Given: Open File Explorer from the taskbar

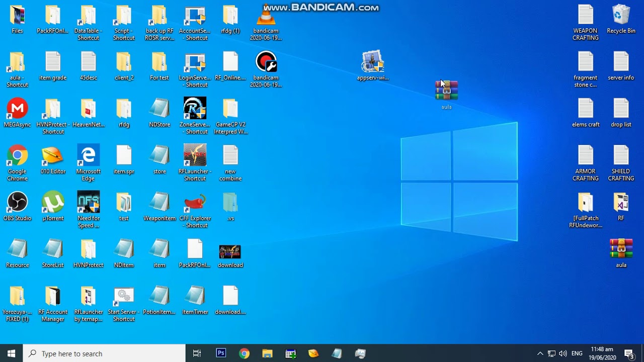Looking at the screenshot, I should pyautogui.click(x=267, y=353).
